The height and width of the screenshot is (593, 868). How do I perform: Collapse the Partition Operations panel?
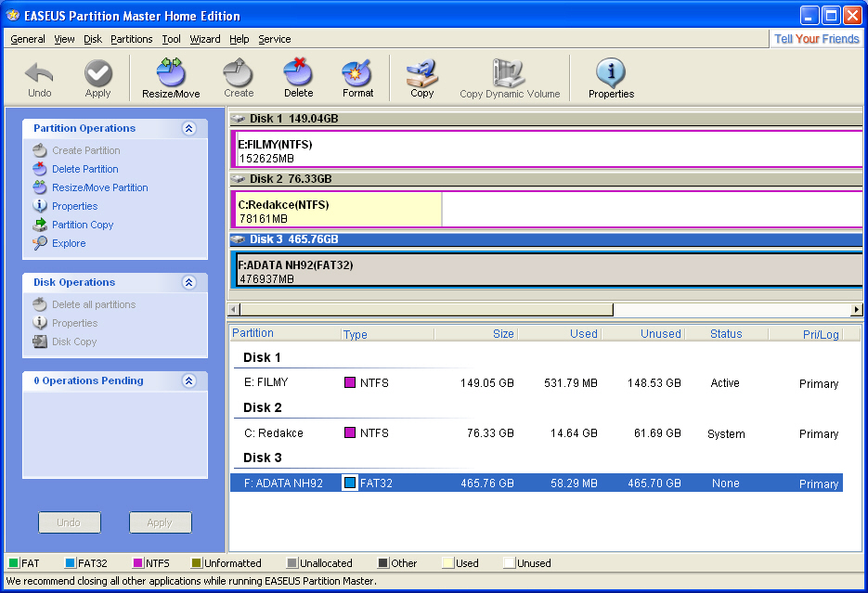coord(189,129)
